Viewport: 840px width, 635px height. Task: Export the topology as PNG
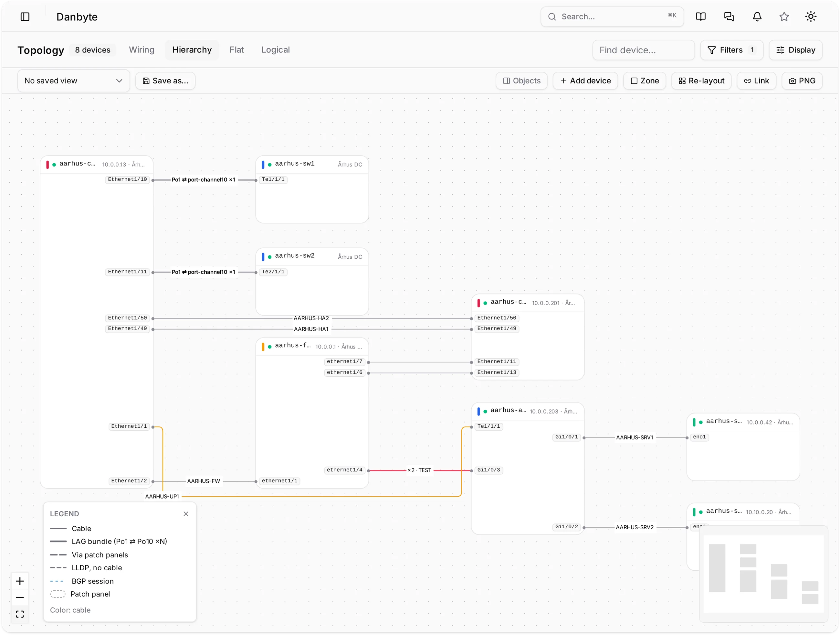click(x=802, y=81)
